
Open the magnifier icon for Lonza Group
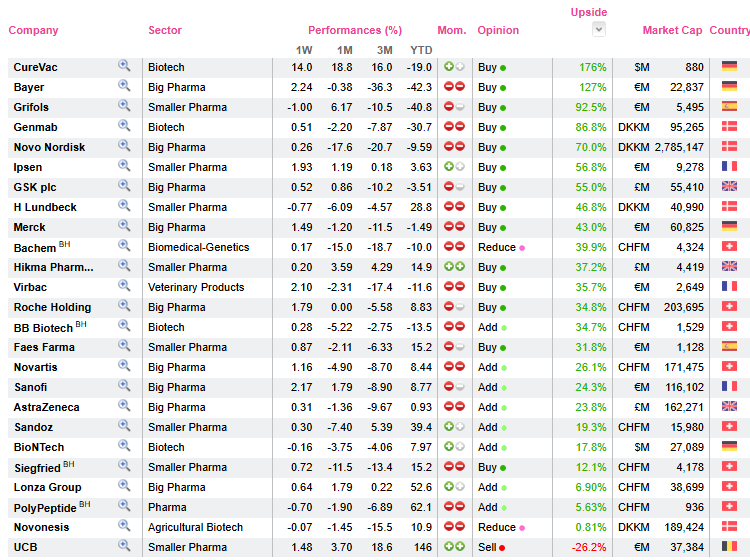tap(124, 485)
